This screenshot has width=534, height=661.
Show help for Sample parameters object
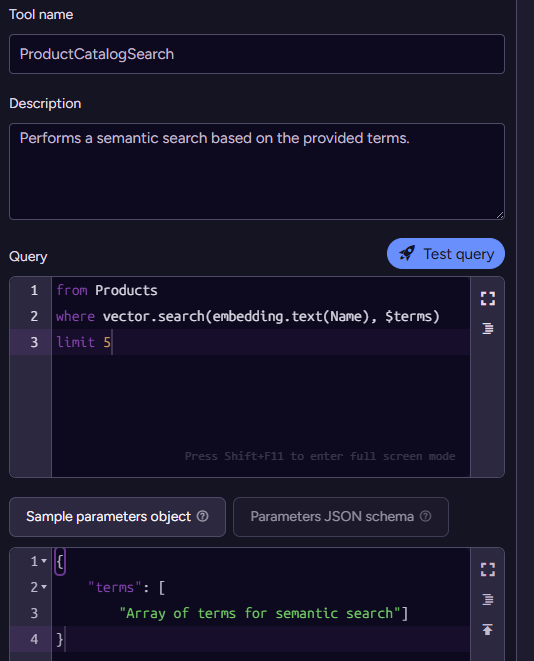tap(203, 516)
